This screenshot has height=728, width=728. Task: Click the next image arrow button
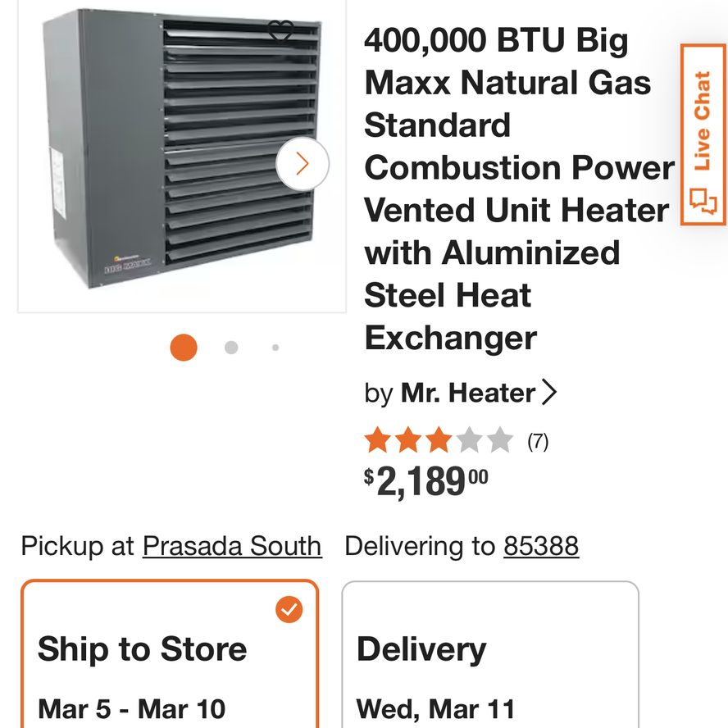click(302, 164)
